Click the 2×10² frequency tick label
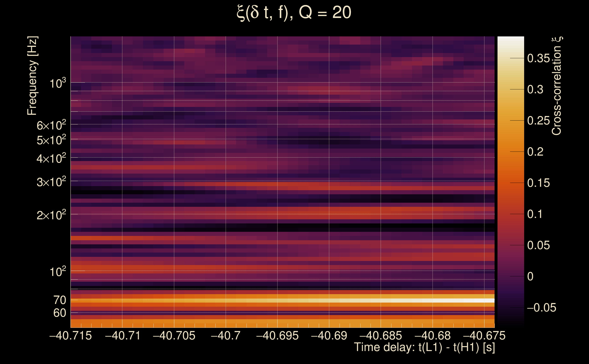 [x=51, y=215]
